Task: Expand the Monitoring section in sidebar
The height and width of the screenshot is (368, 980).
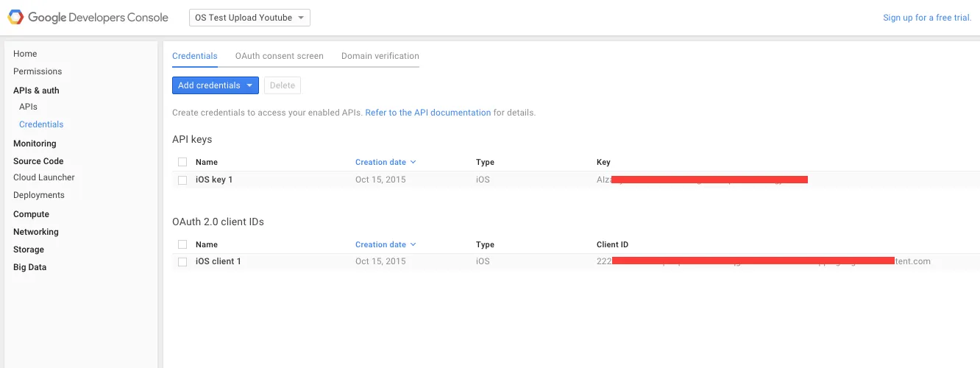Action: coord(35,144)
